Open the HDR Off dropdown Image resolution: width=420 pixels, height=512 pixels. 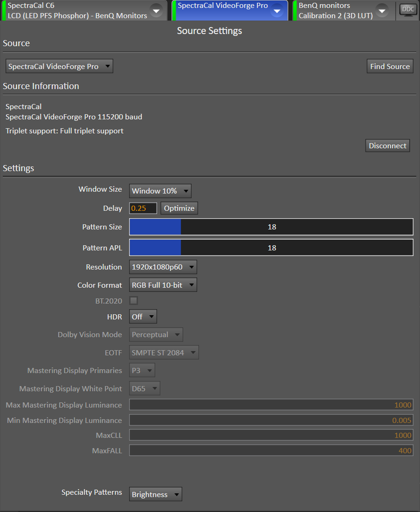pyautogui.click(x=143, y=317)
